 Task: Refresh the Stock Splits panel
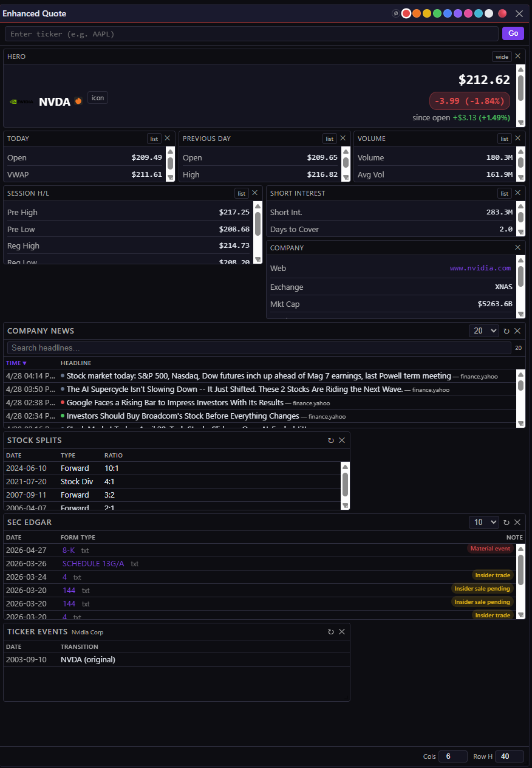point(331,441)
